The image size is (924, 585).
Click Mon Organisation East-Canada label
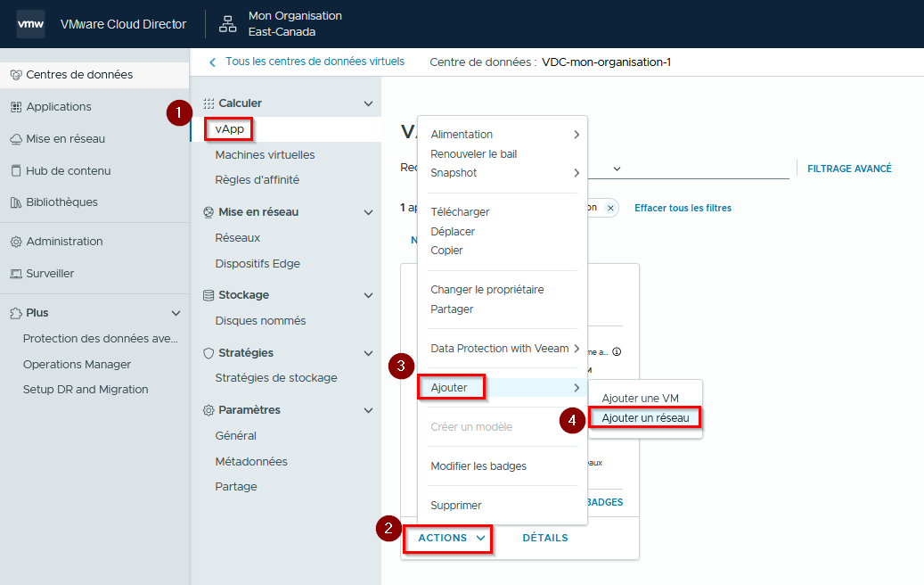pyautogui.click(x=295, y=24)
